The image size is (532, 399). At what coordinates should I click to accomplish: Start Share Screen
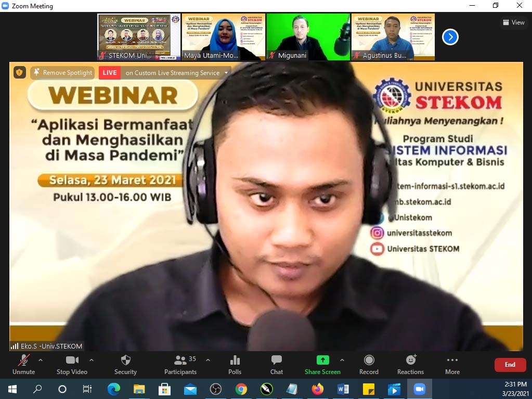(x=322, y=365)
